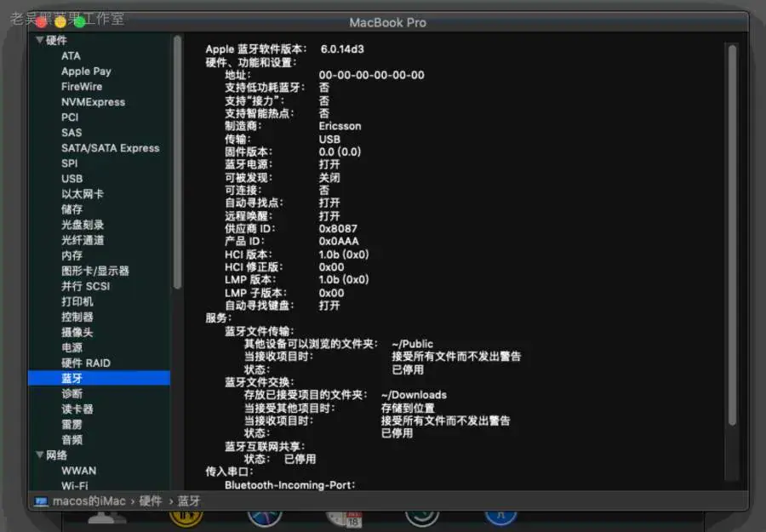Click the 0x8087 vendor ID value
Viewport: 766px width, 532px height.
tap(338, 229)
